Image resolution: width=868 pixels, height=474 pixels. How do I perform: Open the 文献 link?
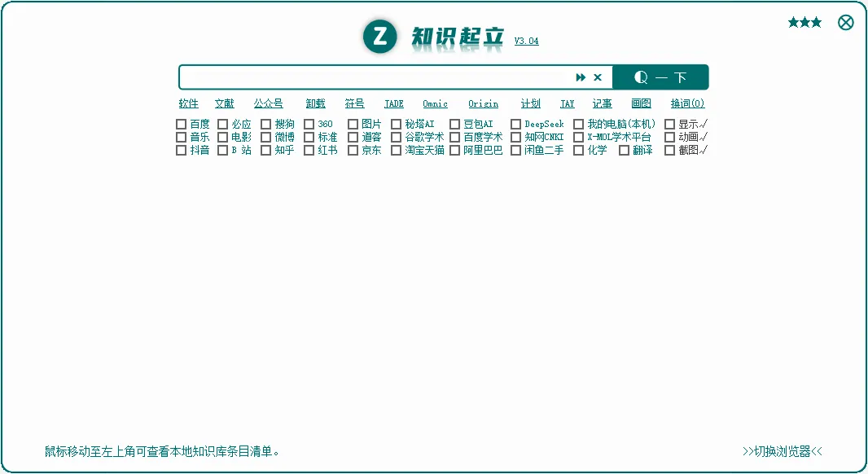pyautogui.click(x=225, y=103)
